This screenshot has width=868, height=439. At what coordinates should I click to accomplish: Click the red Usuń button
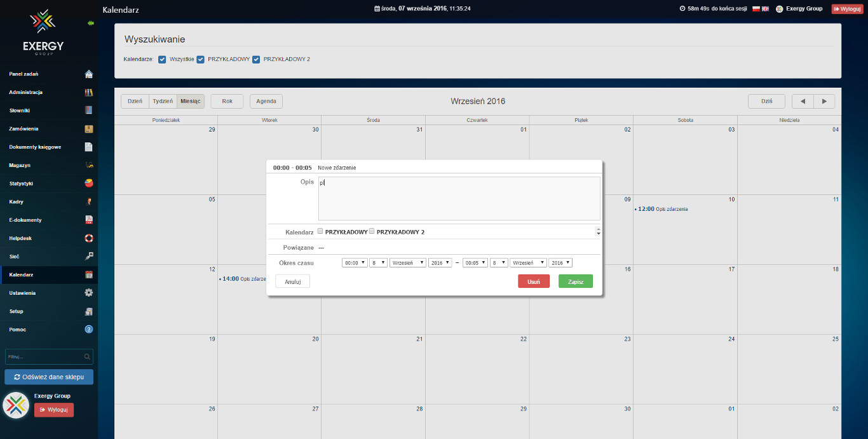[534, 281]
